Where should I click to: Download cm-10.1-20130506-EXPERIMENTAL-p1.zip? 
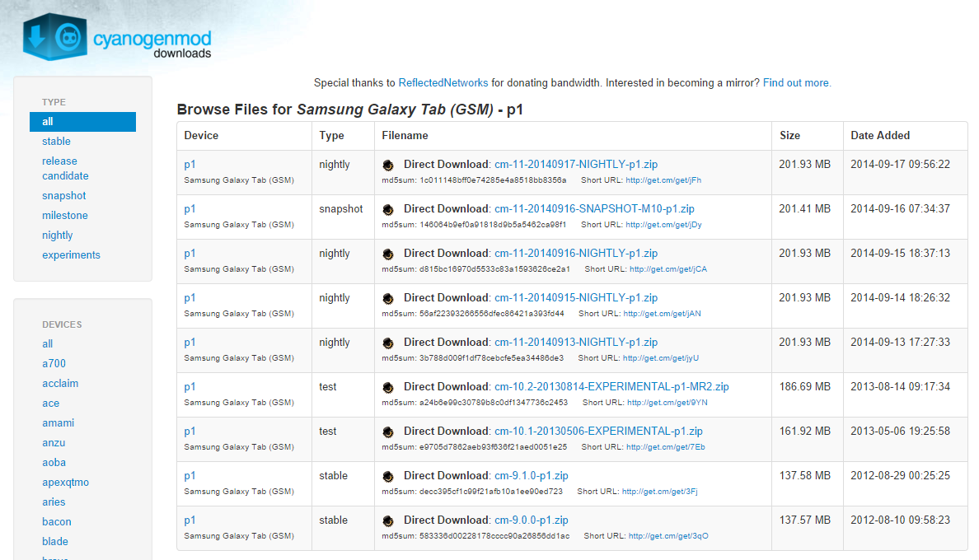point(599,431)
